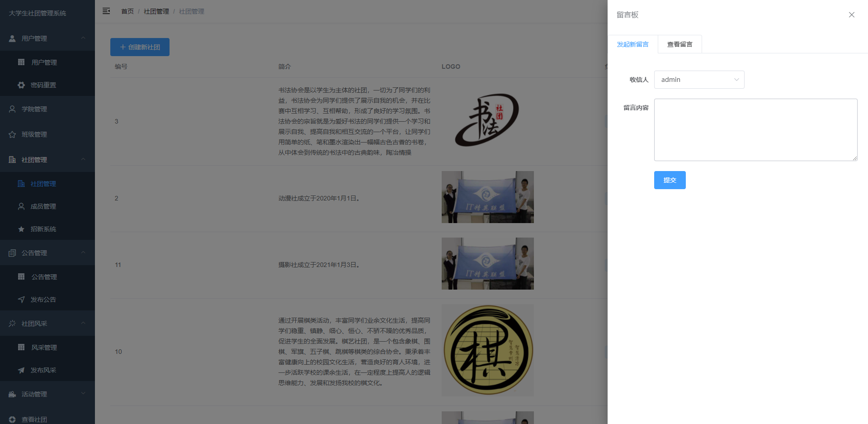
Task: Select the 用户管理 user icon in sidebar
Action: (x=11, y=38)
